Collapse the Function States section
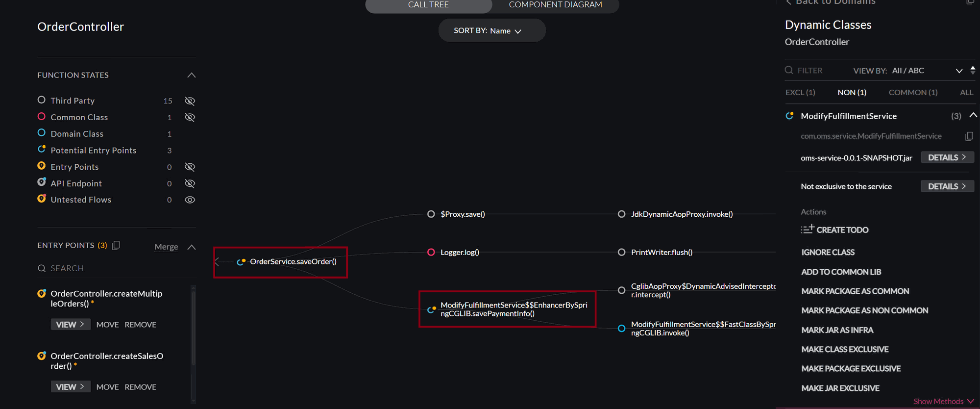This screenshot has width=980, height=409. pos(191,75)
